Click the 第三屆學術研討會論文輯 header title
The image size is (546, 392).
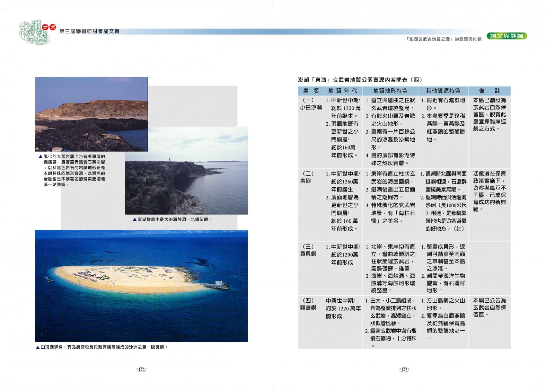pyautogui.click(x=90, y=31)
